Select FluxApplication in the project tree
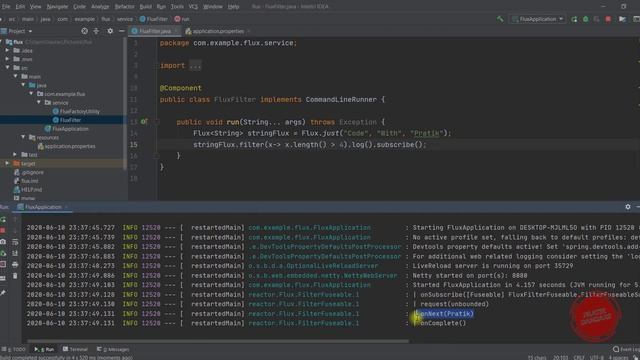This screenshot has width=640, height=360. [x=67, y=129]
